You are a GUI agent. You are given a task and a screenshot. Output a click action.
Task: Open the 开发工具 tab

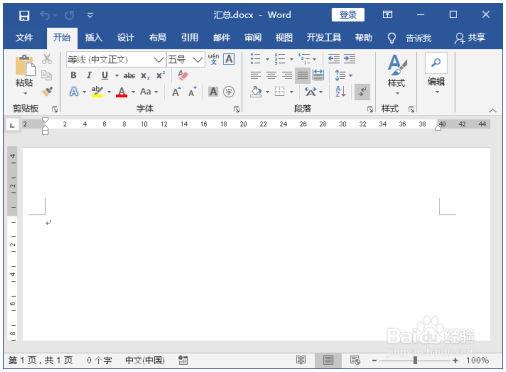(324, 37)
